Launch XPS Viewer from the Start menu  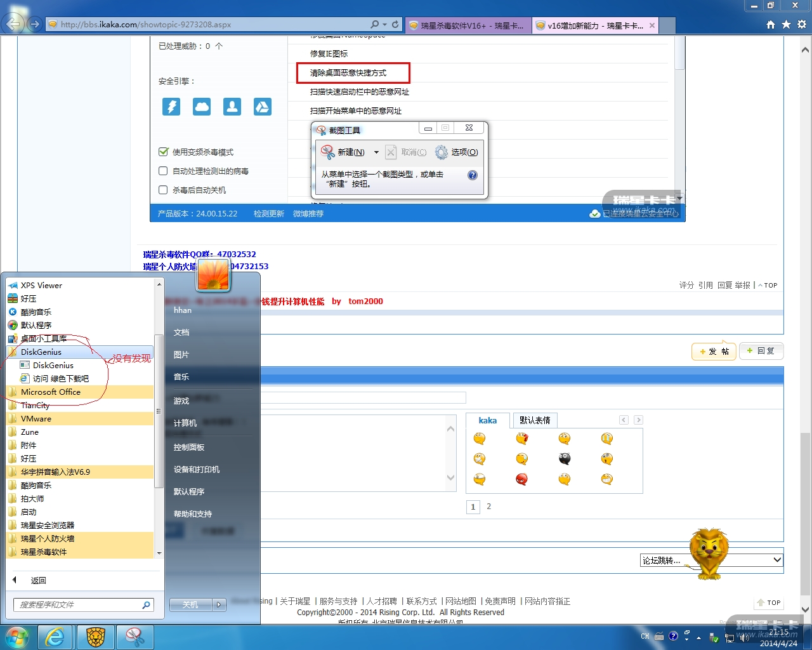[x=80, y=285]
